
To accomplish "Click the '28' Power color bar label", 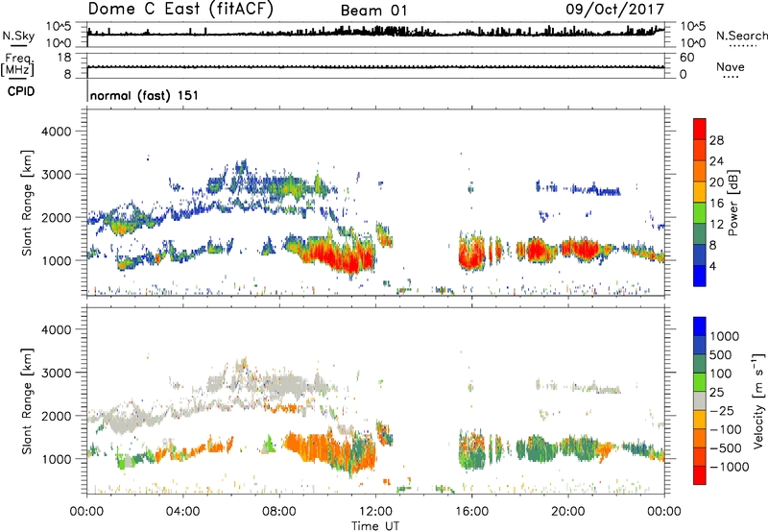I will point(716,140).
